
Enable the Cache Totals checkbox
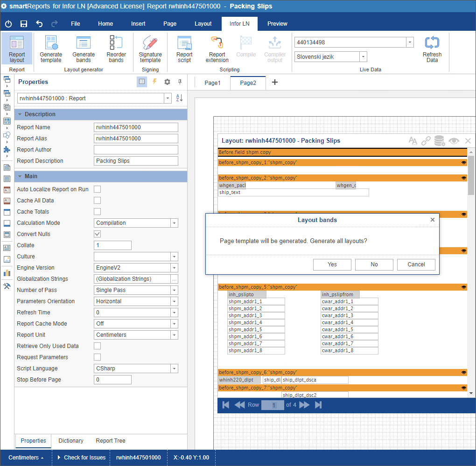click(97, 212)
